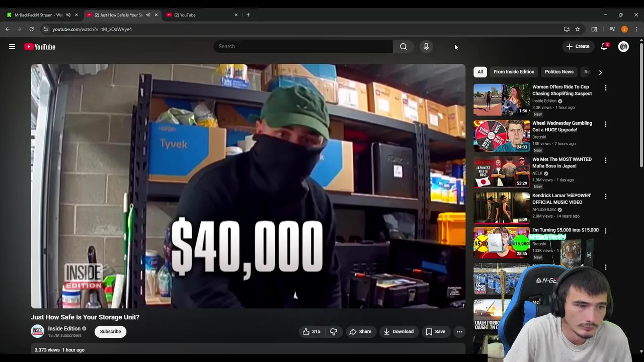Image resolution: width=644 pixels, height=362 pixels.
Task: Subscribe to Inside Edition
Action: [110, 332]
